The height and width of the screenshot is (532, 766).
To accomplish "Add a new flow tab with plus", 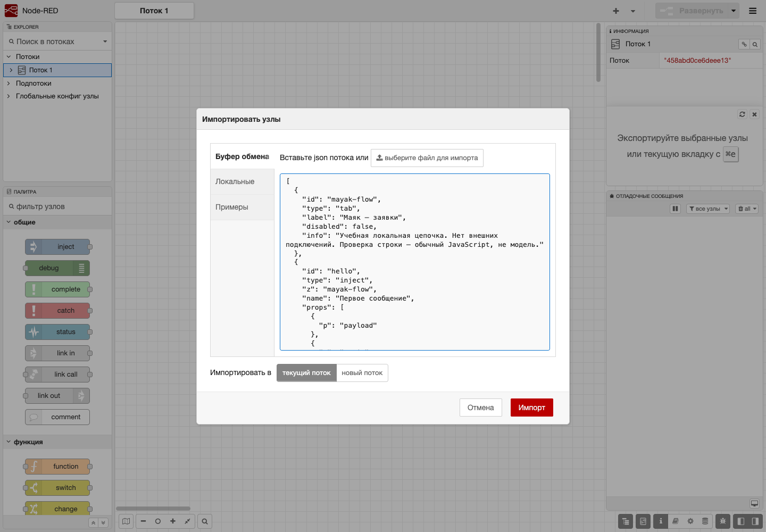I will click(616, 11).
